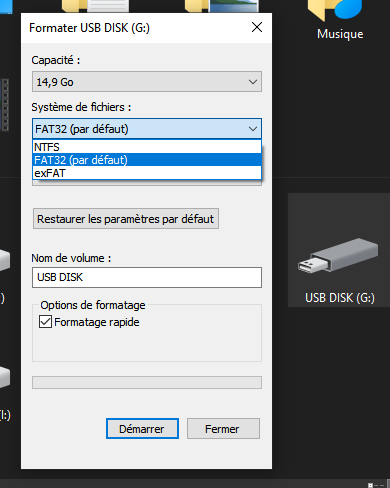This screenshot has width=390, height=488.
Task: Click the Formatage rapide label text
Action: tap(97, 322)
